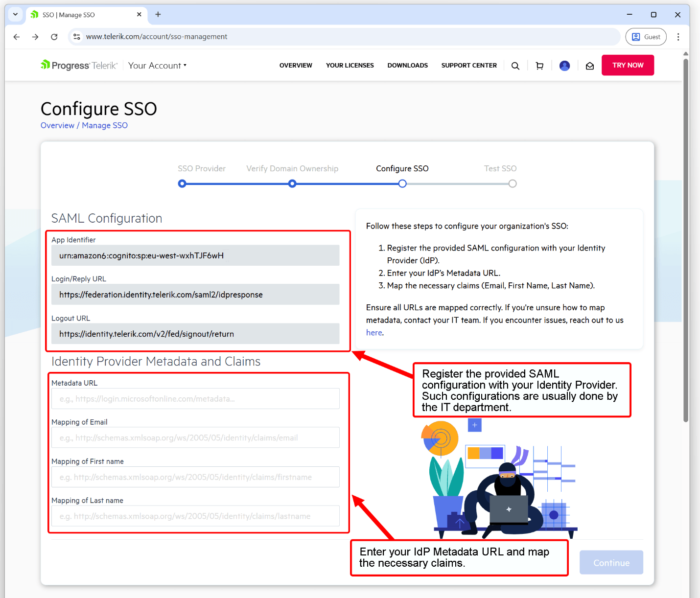Click the 'here' support link
Viewport: 700px width, 598px height.
click(x=374, y=333)
